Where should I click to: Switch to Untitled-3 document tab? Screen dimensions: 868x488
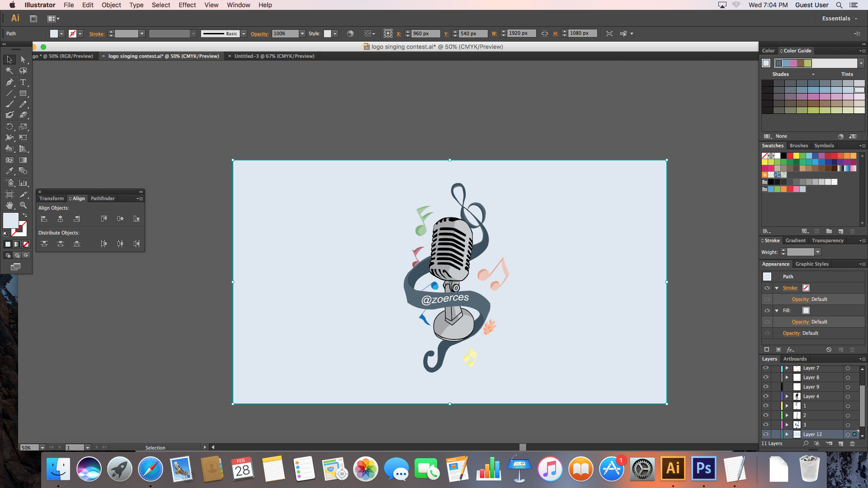click(274, 56)
